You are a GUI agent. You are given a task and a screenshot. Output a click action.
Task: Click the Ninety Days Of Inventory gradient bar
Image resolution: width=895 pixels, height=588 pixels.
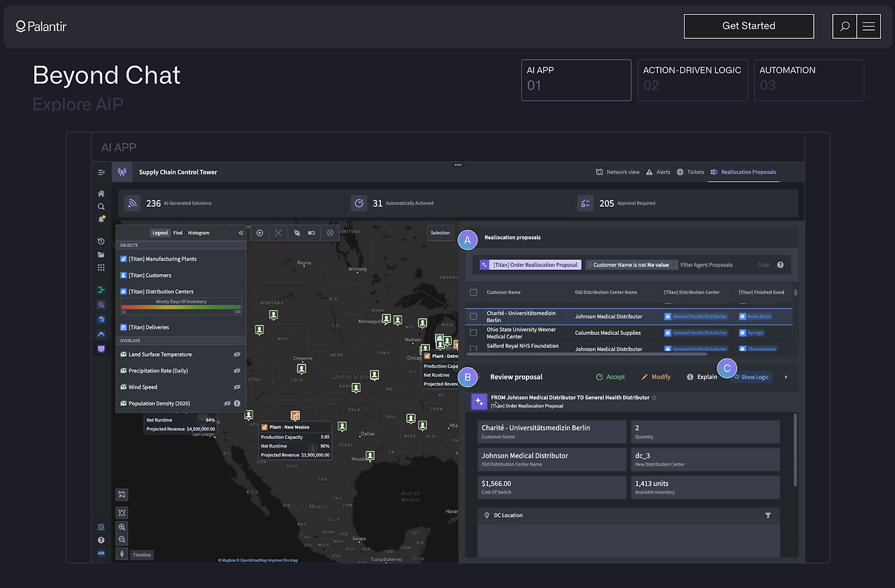181,307
